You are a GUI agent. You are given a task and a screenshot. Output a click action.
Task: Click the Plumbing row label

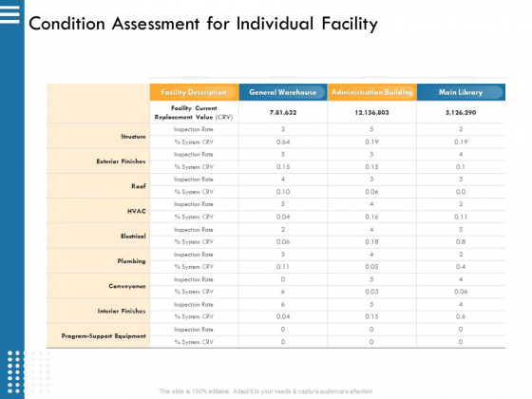coord(131,261)
